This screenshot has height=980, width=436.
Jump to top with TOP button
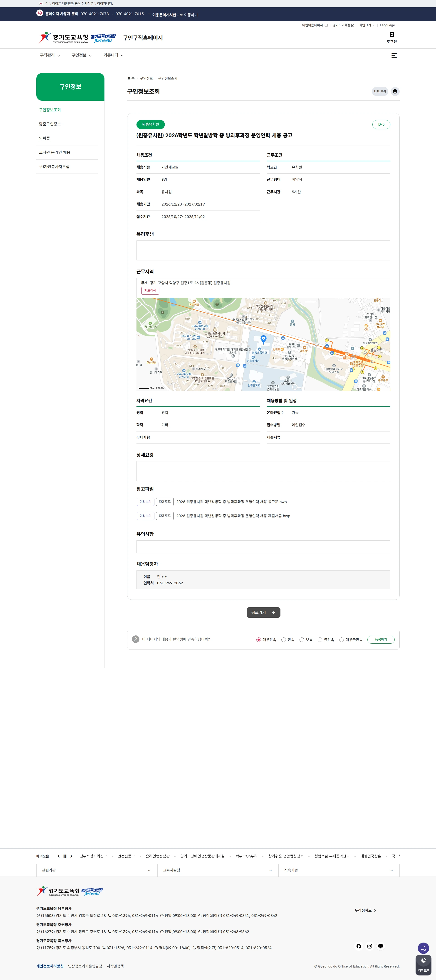pyautogui.click(x=424, y=948)
